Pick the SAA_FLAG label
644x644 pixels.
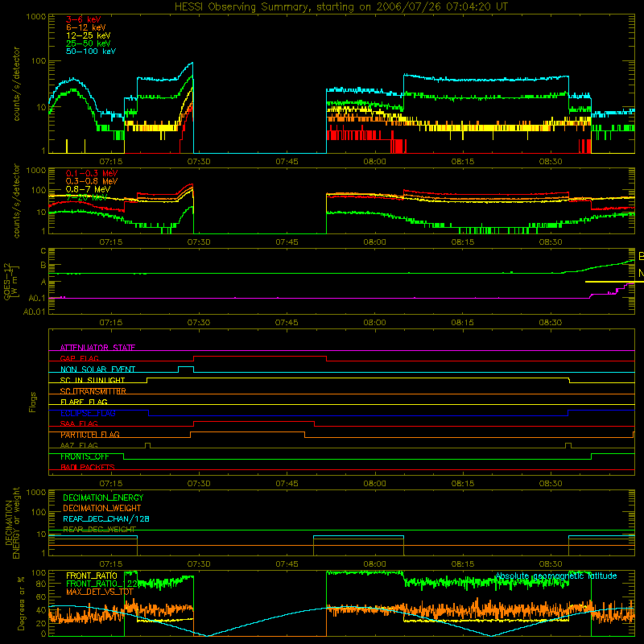click(79, 423)
